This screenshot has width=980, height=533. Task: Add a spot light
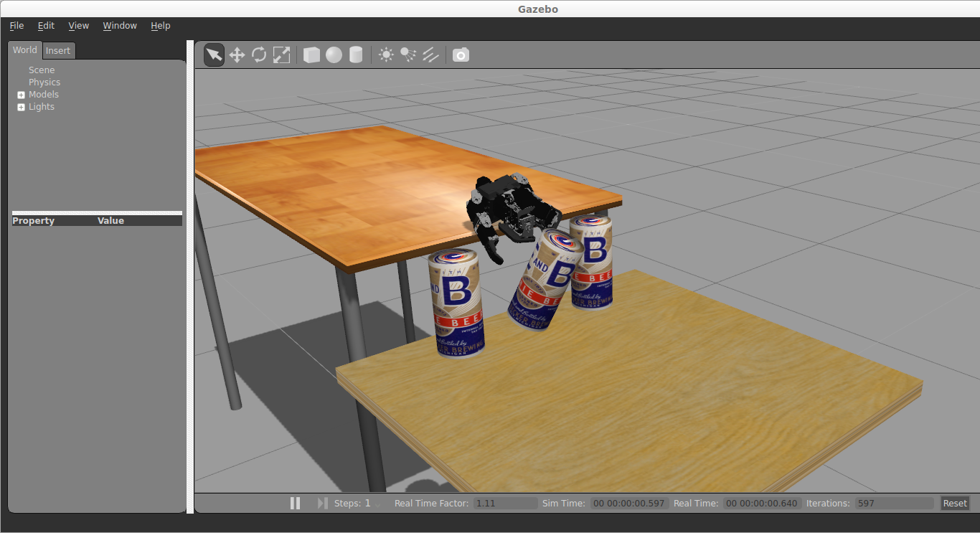[408, 55]
